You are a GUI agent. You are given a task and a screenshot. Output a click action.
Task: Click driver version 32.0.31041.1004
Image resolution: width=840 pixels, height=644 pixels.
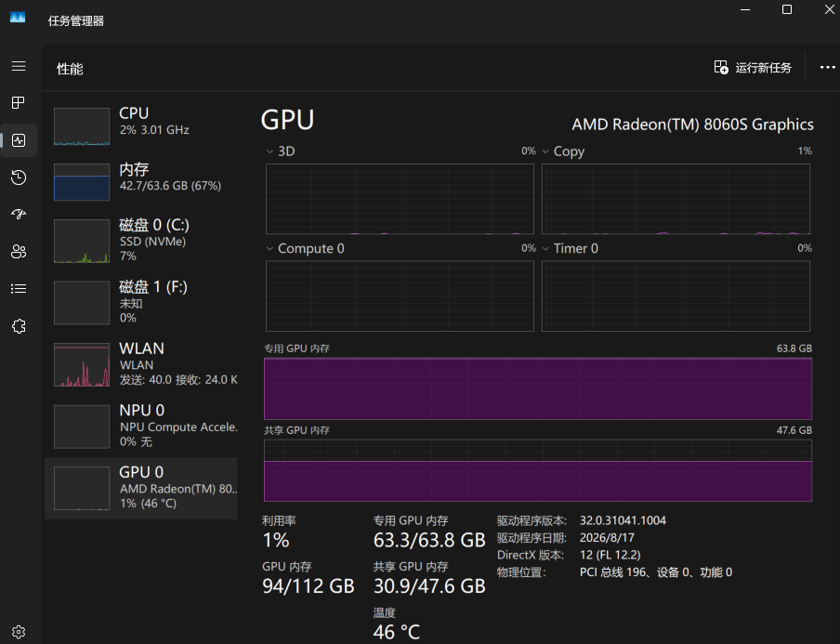623,520
